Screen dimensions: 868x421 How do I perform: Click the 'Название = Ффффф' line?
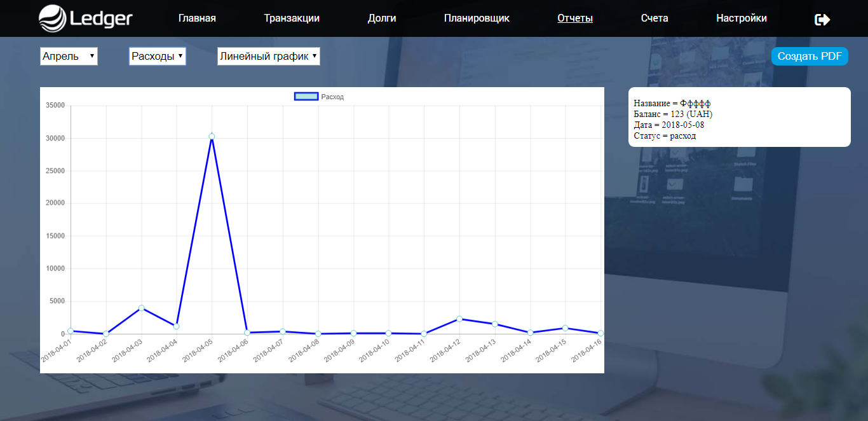[x=672, y=103]
